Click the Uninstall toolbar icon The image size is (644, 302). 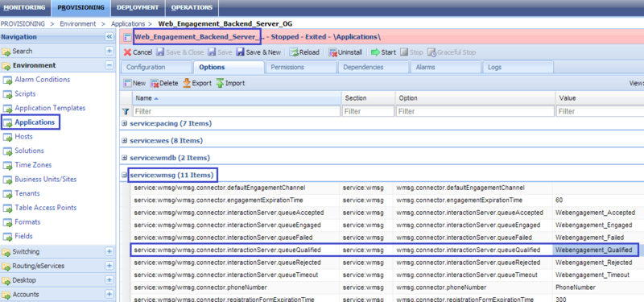(332, 52)
